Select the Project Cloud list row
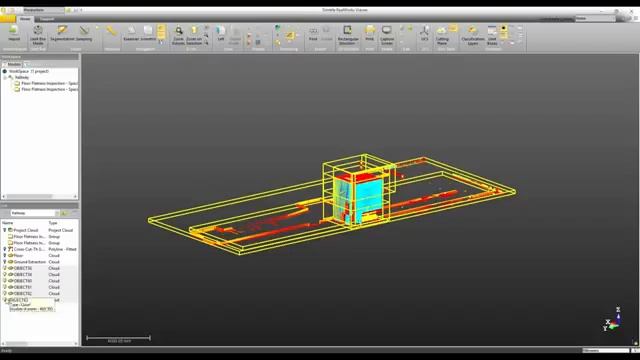 [39, 230]
